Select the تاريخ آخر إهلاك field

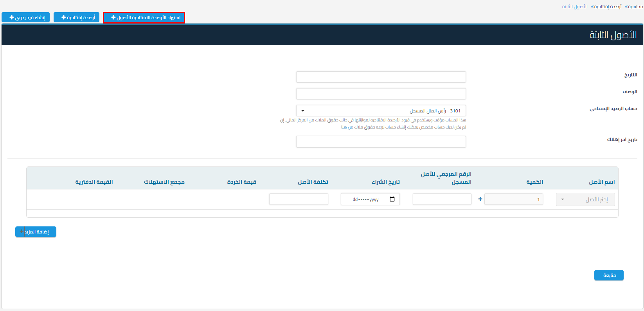click(381, 142)
